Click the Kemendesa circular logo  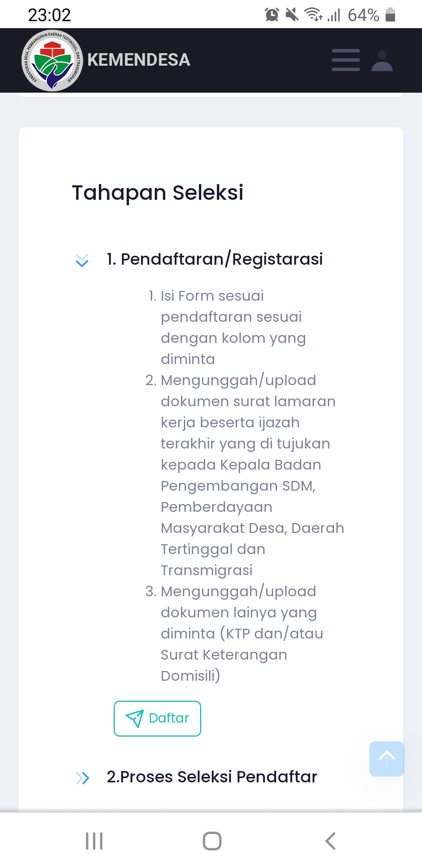click(52, 61)
